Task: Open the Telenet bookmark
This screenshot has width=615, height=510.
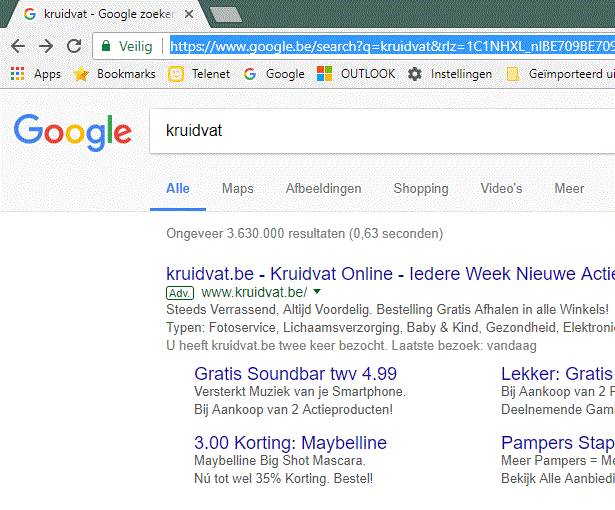Action: coord(199,74)
